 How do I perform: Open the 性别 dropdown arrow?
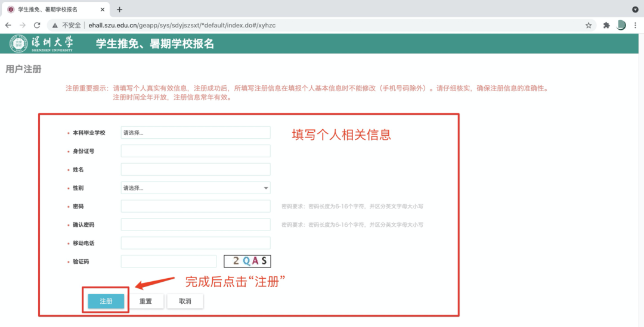pyautogui.click(x=266, y=188)
